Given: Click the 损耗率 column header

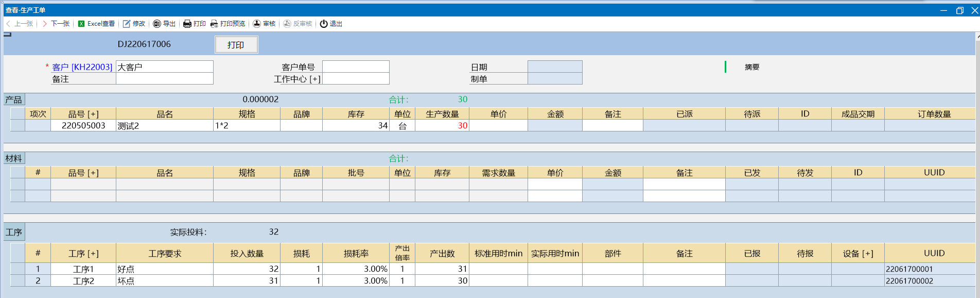Looking at the screenshot, I should (356, 254).
